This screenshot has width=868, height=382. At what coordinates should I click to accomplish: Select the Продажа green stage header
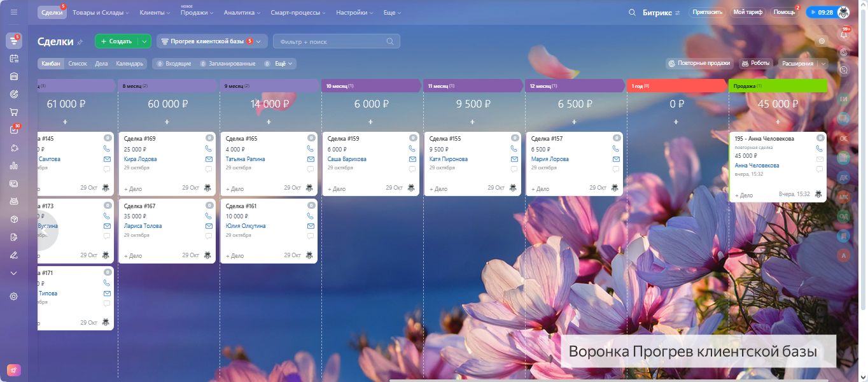778,86
